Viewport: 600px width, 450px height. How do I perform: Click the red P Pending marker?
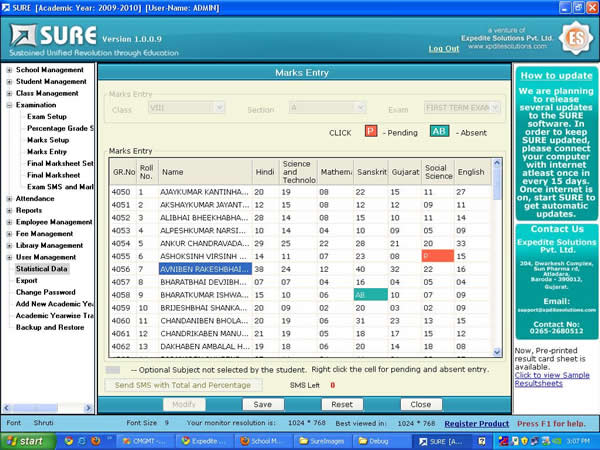371,132
